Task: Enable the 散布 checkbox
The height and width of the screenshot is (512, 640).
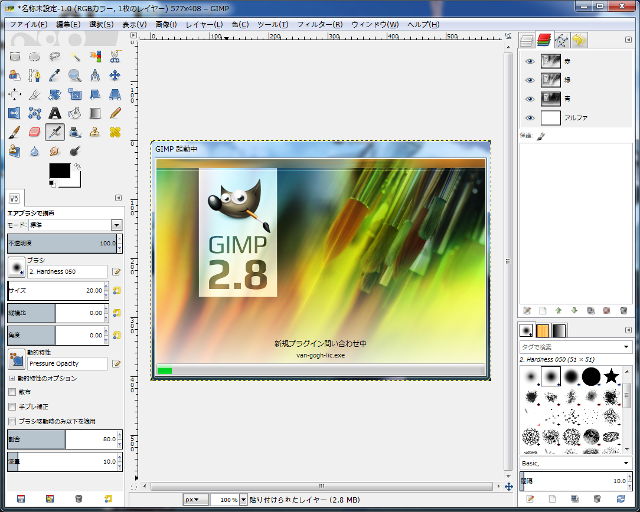Action: (x=12, y=392)
